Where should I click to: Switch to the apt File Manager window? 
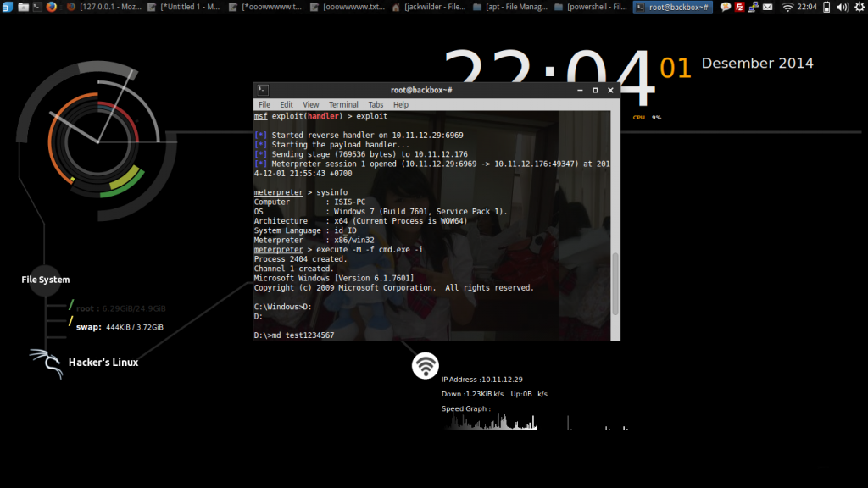pos(509,7)
